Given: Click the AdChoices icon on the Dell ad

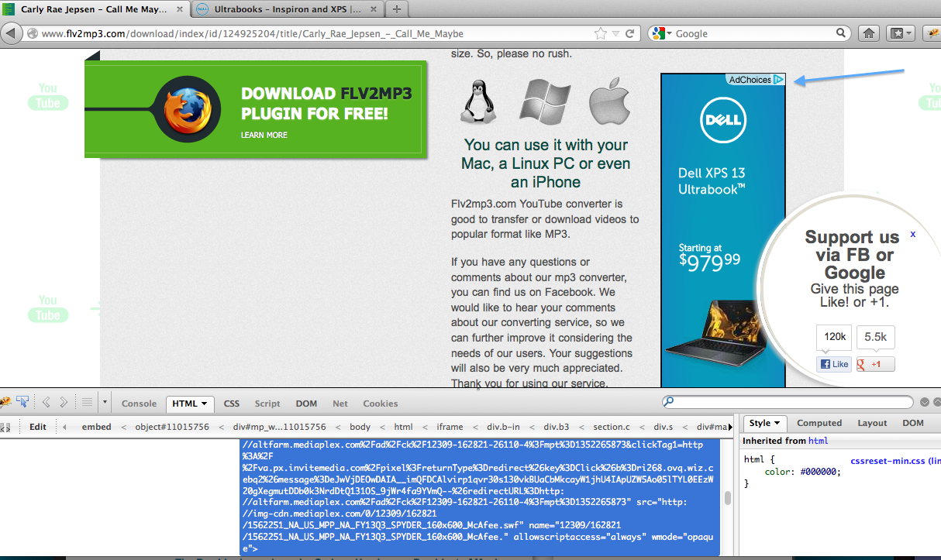Looking at the screenshot, I should point(778,80).
